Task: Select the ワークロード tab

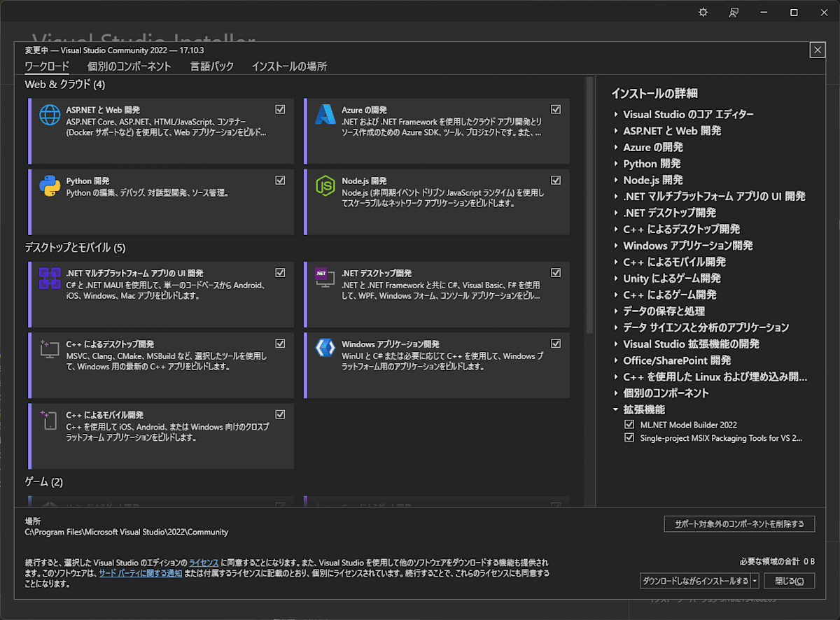Action: coord(47,66)
